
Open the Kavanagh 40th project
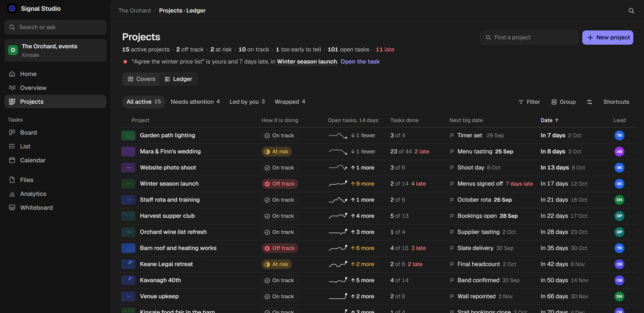tap(161, 280)
